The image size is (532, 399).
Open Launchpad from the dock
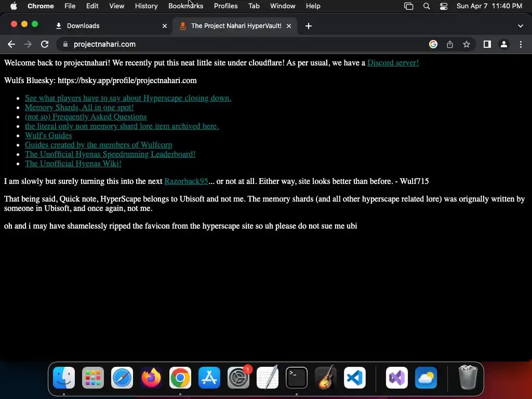coord(93,378)
